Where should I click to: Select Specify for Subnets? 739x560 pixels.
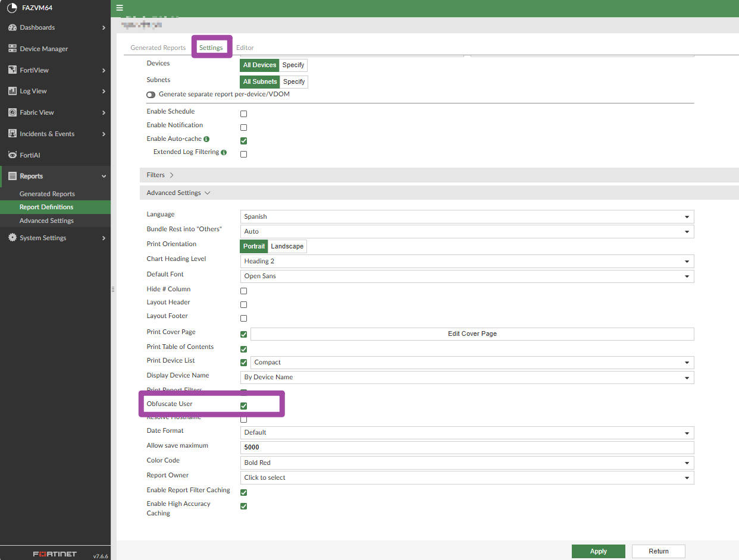click(x=294, y=81)
